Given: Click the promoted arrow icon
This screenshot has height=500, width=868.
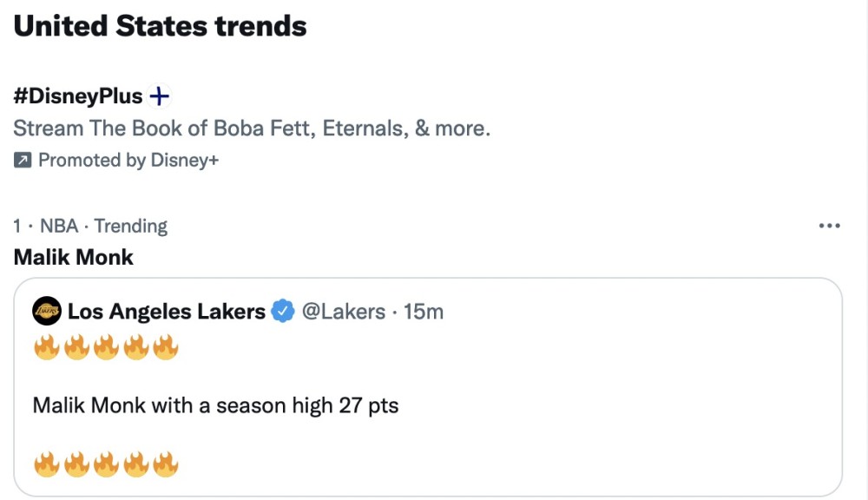Looking at the screenshot, I should pos(23,161).
